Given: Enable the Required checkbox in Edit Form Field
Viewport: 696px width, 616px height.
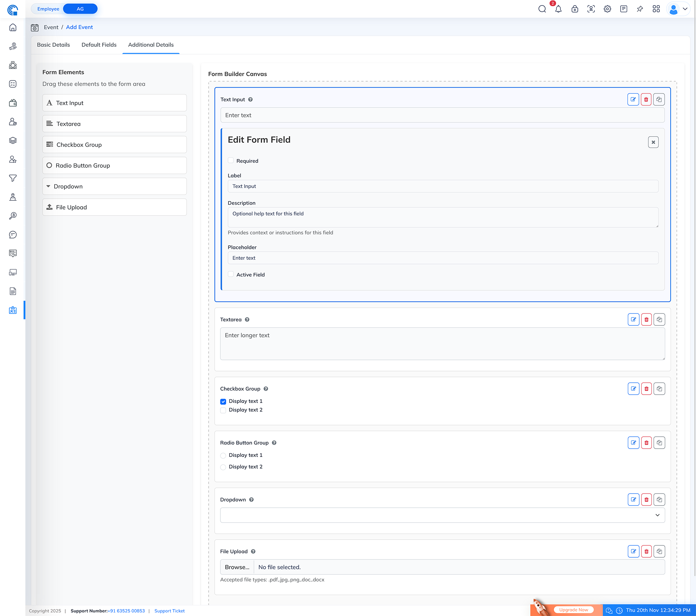Looking at the screenshot, I should click(231, 160).
